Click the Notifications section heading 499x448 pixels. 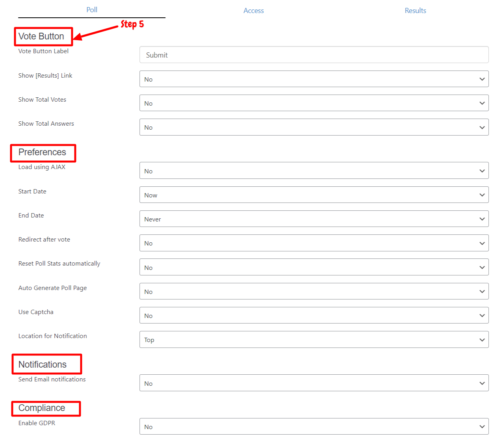tap(43, 364)
